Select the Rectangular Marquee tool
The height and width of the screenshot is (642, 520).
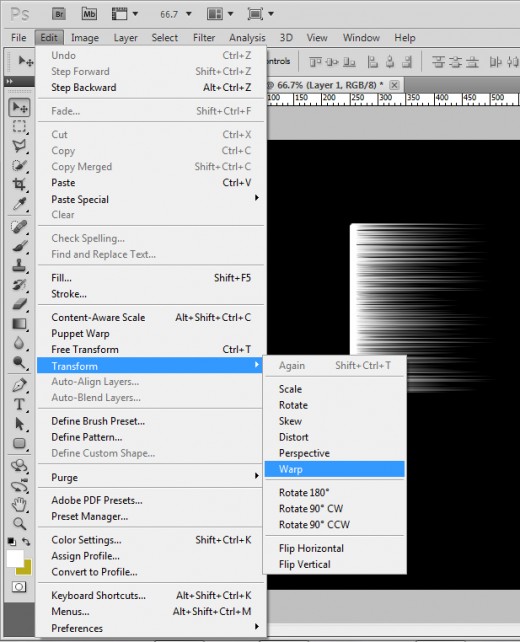(19, 127)
